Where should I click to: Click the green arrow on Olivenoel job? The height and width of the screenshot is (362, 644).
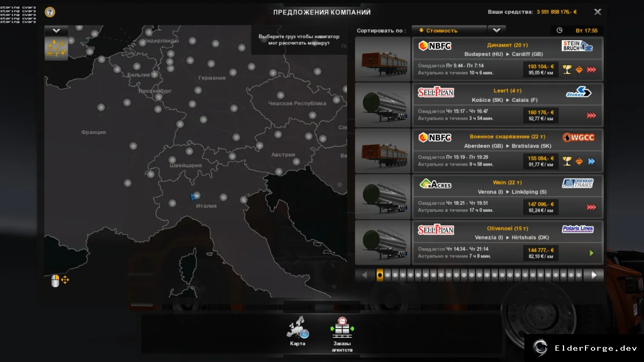tap(591, 253)
